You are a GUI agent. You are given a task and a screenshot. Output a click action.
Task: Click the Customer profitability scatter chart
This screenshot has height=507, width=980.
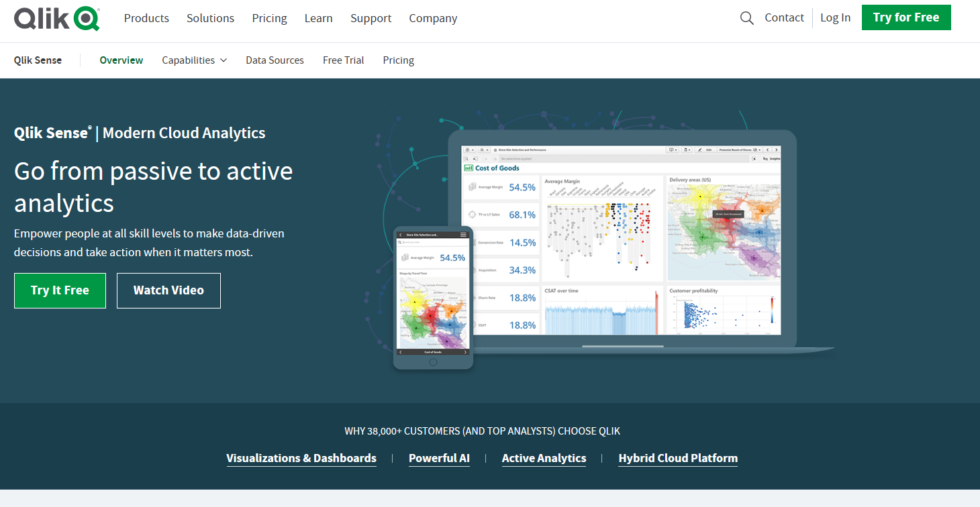[724, 310]
